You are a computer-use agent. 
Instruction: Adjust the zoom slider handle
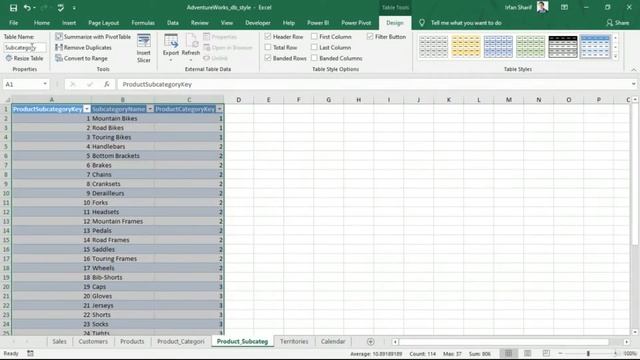[588, 353]
